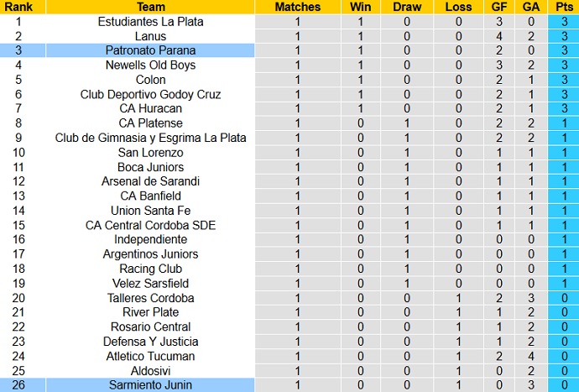The width and height of the screenshot is (579, 392).
Task: Select the highlighted Patronato Parana row
Action: pos(150,50)
